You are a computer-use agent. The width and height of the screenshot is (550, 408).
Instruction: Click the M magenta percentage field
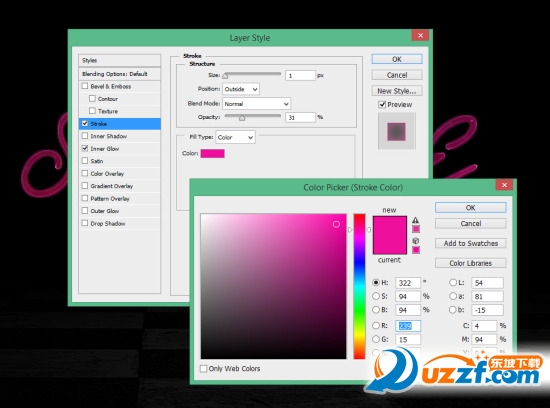484,339
